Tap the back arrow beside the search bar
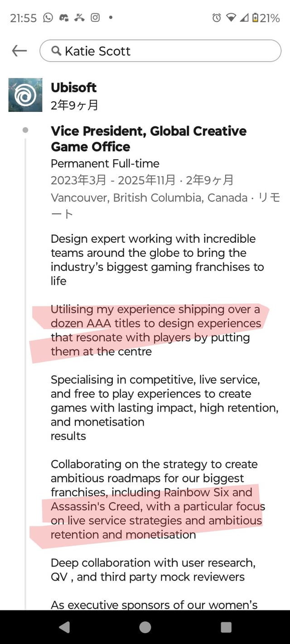The width and height of the screenshot is (290, 644). pyautogui.click(x=19, y=51)
